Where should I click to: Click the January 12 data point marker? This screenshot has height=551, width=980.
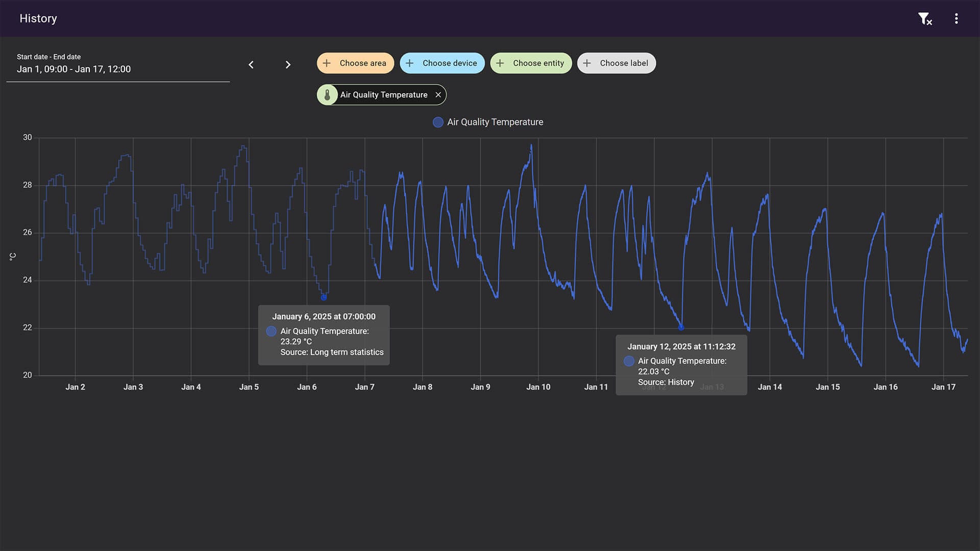680,328
